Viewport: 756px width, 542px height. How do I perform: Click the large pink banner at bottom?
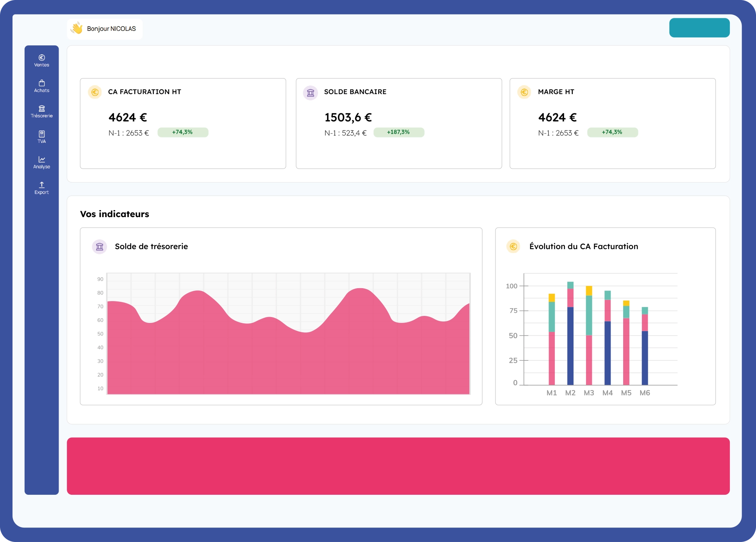tap(398, 466)
